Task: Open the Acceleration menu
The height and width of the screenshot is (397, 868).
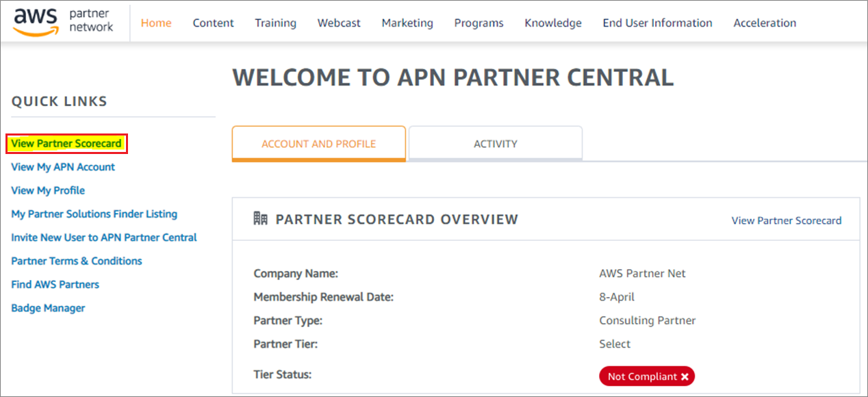Action: click(x=765, y=23)
